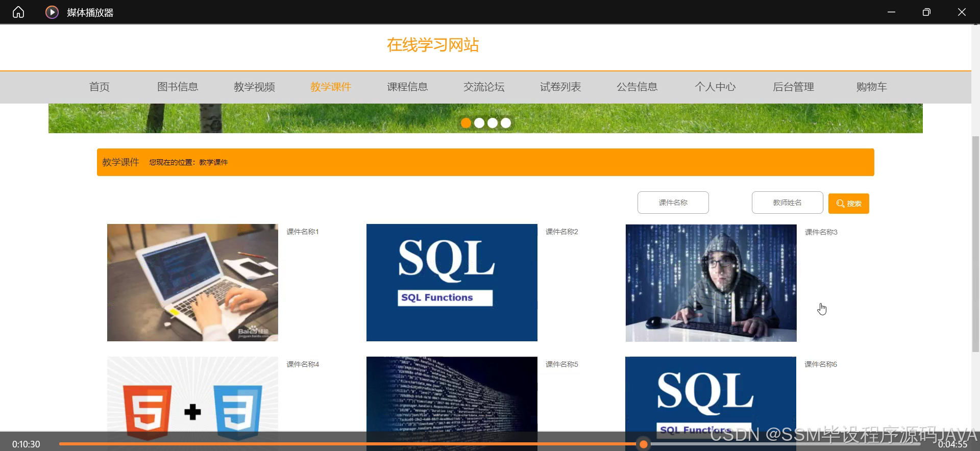Go to 公告信息 page
The height and width of the screenshot is (451, 980).
[x=637, y=87]
